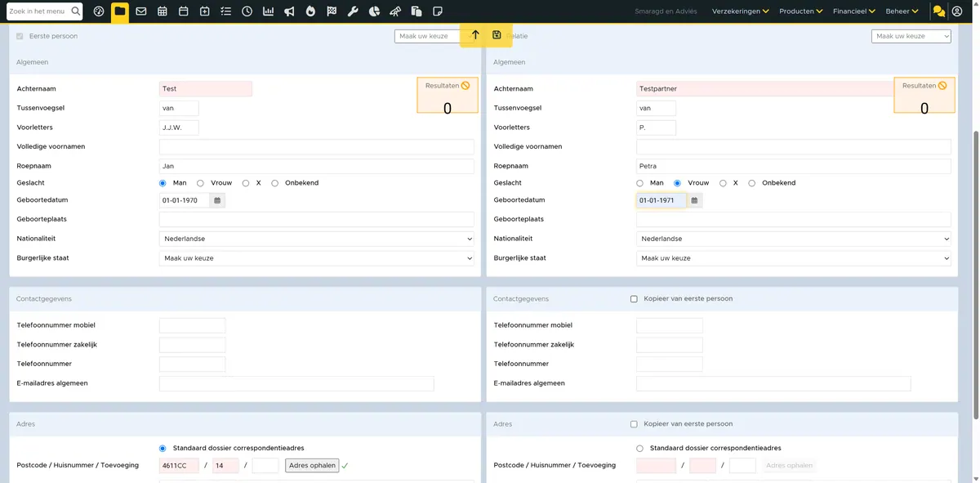Open first person's Burgerlijke staat dropdown

pyautogui.click(x=317, y=258)
